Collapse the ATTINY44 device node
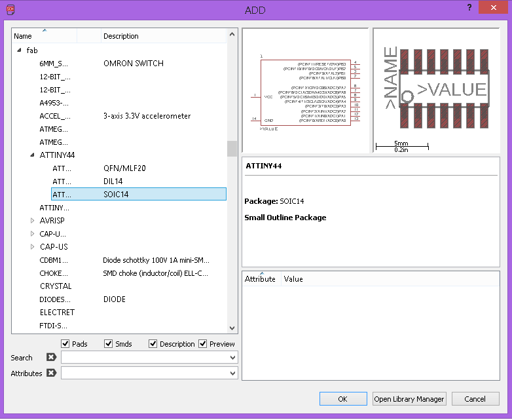 (32, 155)
